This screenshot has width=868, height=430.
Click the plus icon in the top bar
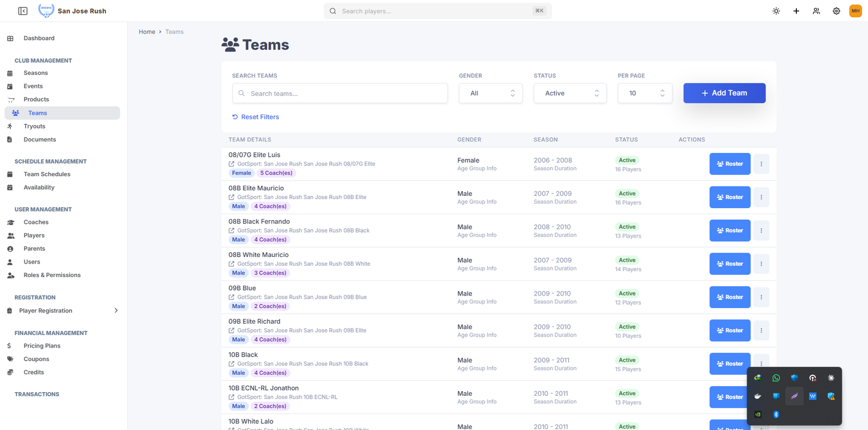pos(796,11)
